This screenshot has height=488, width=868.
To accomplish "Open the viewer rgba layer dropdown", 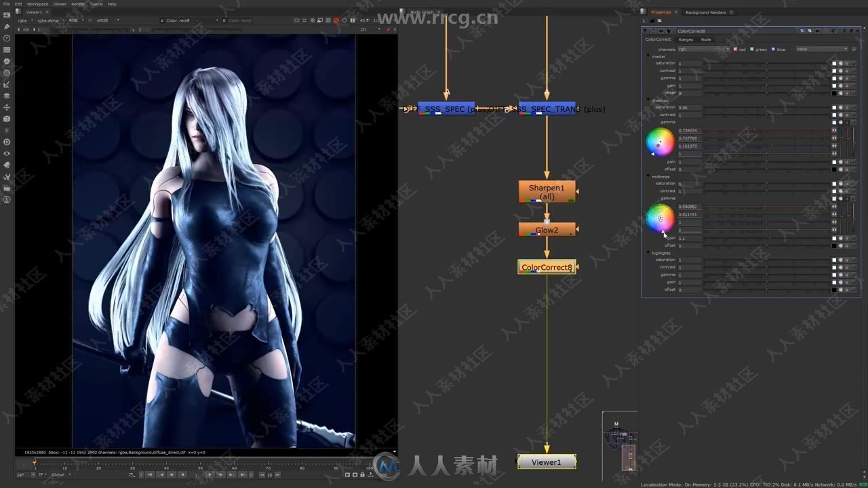I will click(x=25, y=20).
